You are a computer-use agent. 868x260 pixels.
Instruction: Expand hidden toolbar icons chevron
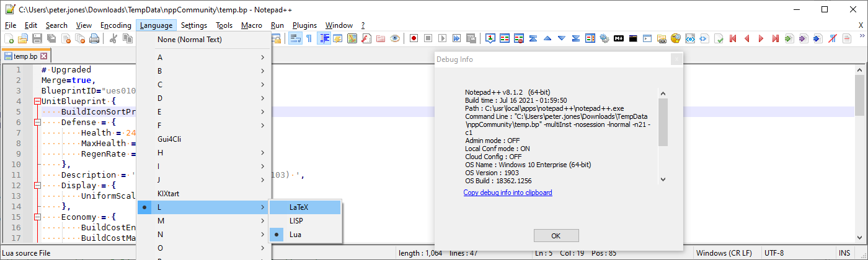point(862,35)
